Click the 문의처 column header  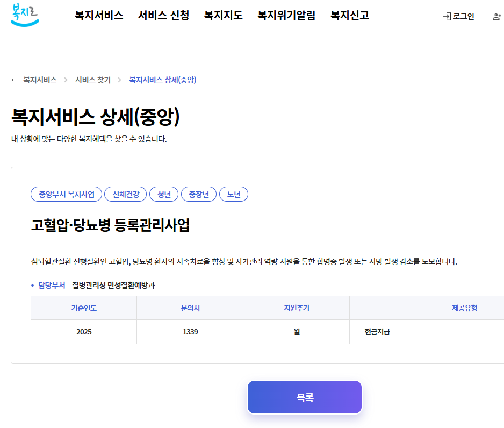(x=190, y=308)
